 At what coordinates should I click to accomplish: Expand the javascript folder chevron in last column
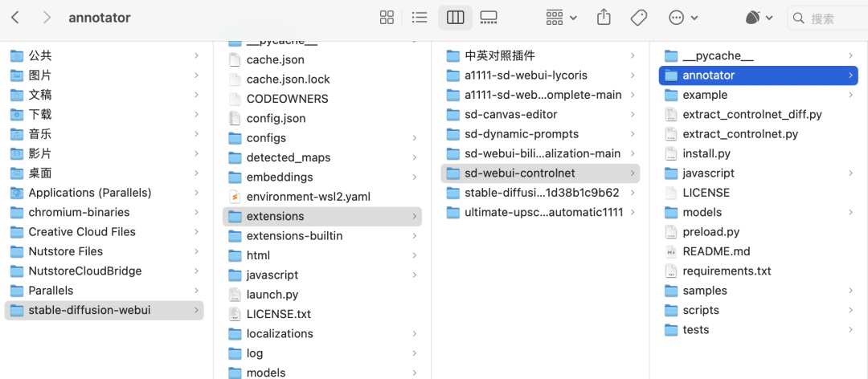pyautogui.click(x=850, y=173)
